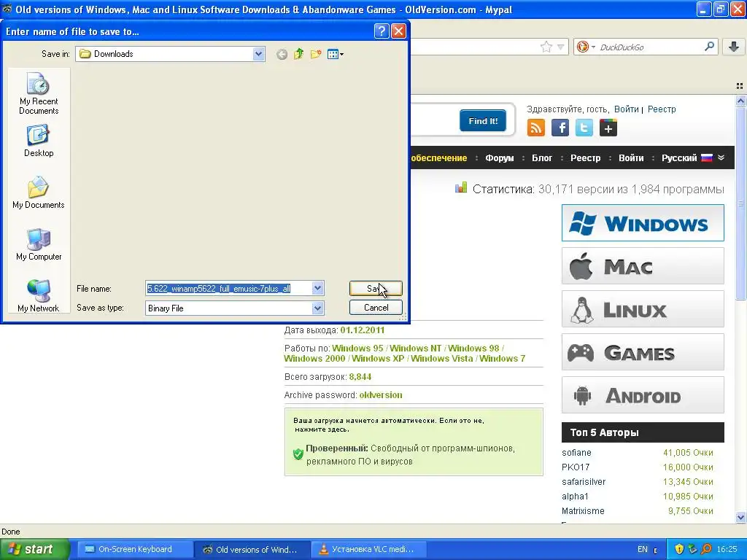Click the search magnifier in DuckDuckGo box
The width and height of the screenshot is (747, 560).
709,46
